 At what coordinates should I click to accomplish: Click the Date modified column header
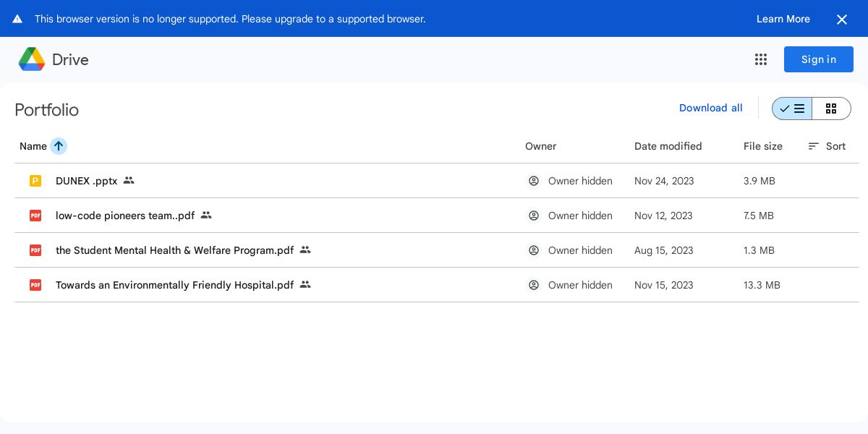tap(668, 146)
